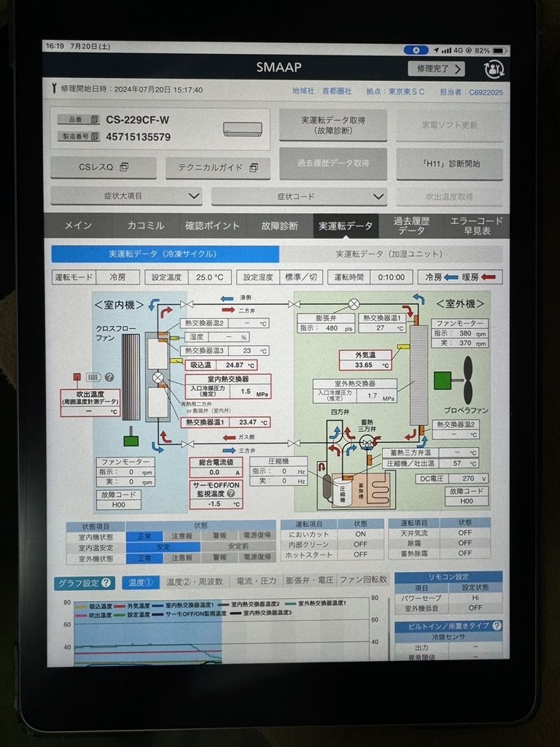Tap 実運転データ取得（故障診断） button
Screen dimensions: 560x747
tap(332, 125)
